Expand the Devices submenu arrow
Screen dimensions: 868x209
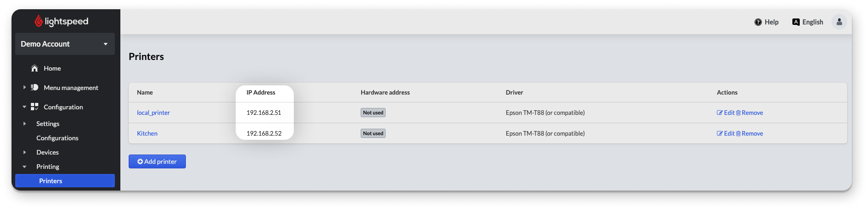(x=24, y=152)
